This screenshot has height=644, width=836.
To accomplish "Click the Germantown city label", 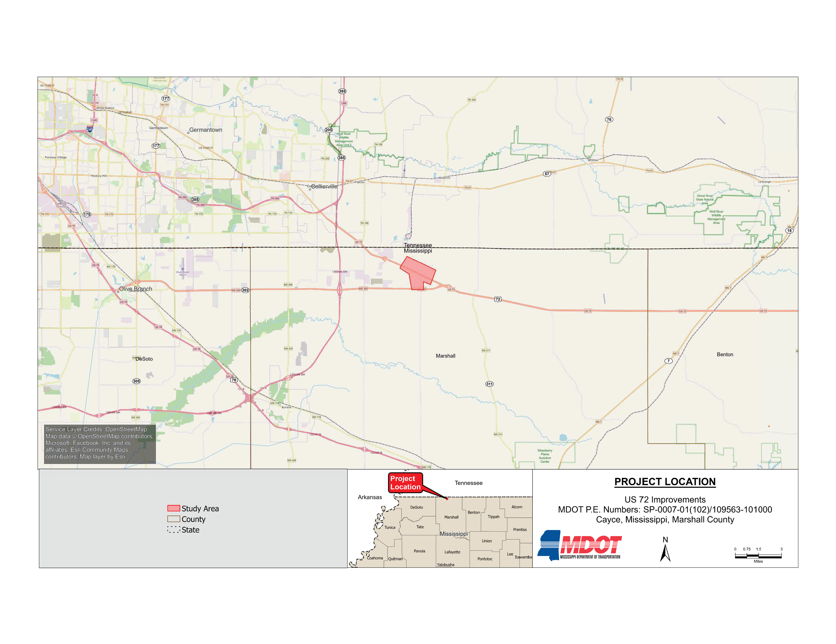I will 206,130.
